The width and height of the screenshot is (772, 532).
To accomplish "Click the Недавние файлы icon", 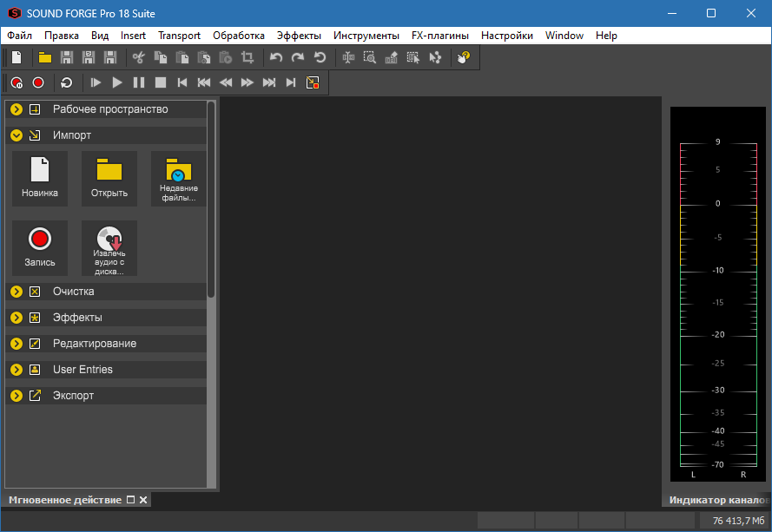I will click(178, 178).
